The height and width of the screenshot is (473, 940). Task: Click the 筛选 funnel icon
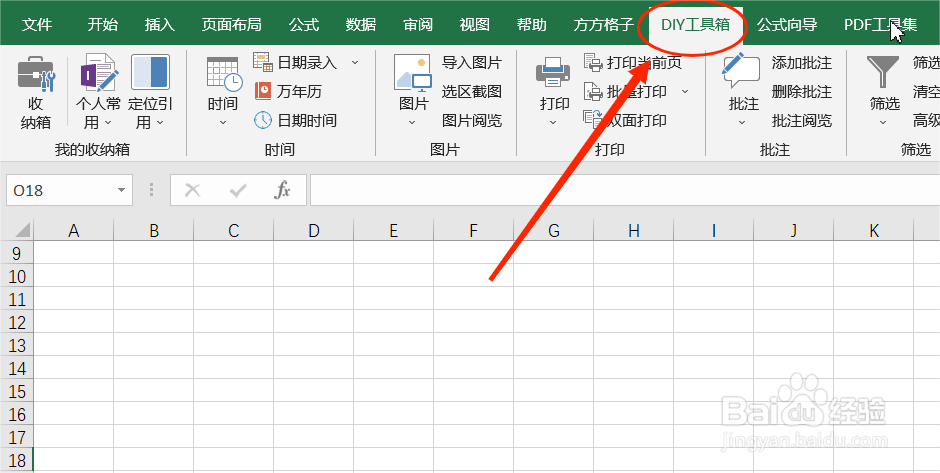(x=883, y=72)
